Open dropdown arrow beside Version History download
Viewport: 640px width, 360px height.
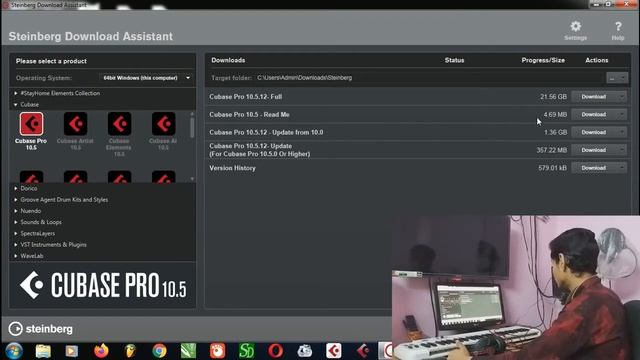(x=622, y=168)
